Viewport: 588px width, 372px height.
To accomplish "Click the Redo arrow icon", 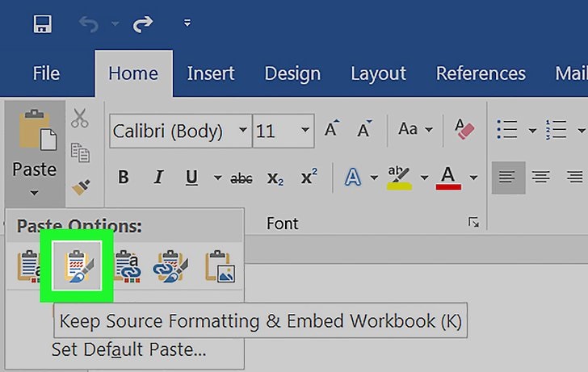I will (x=143, y=24).
